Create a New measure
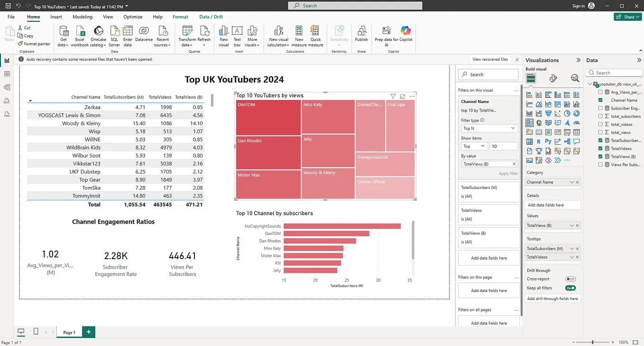Viewport: 644px width, 346px height. pos(299,36)
